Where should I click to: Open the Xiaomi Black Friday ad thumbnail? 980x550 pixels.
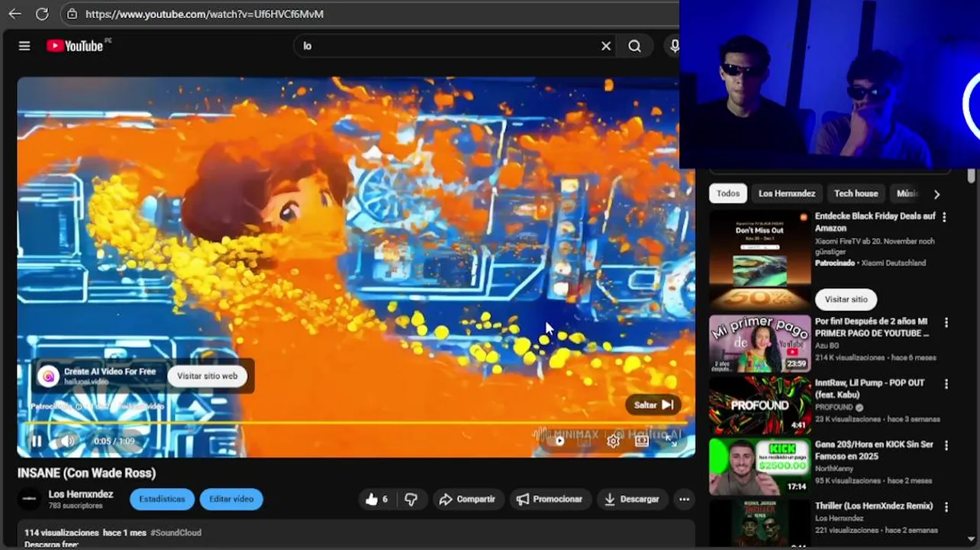point(760,260)
